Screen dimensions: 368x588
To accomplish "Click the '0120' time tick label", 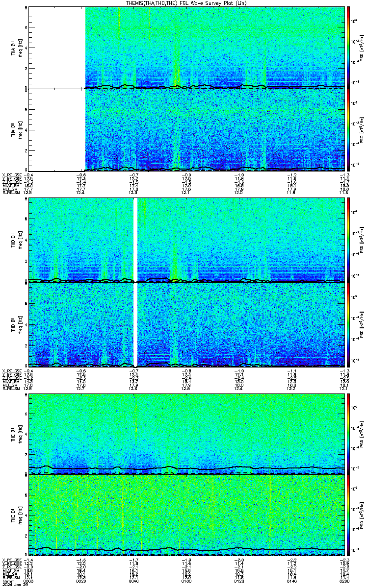I will (x=239, y=582).
